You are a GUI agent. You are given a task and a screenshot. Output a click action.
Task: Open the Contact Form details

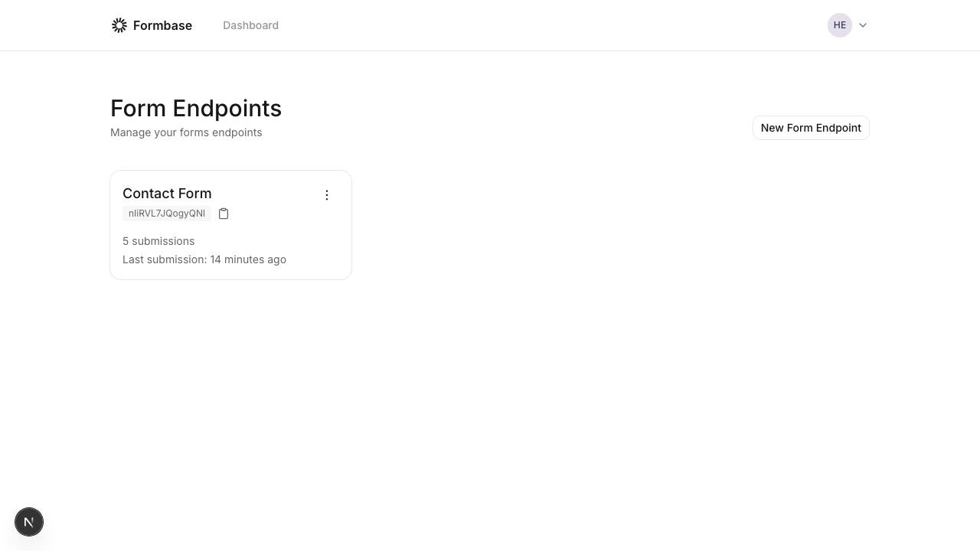click(167, 194)
